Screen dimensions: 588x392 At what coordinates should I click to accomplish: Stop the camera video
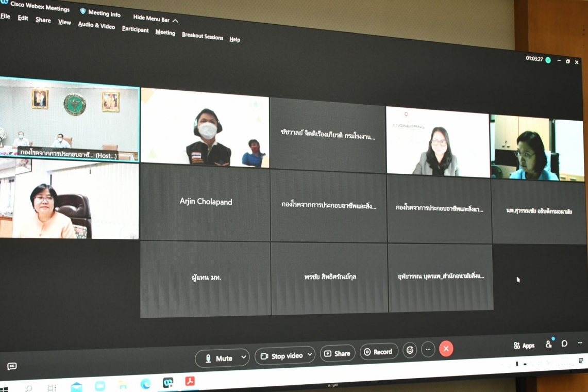pyautogui.click(x=281, y=355)
